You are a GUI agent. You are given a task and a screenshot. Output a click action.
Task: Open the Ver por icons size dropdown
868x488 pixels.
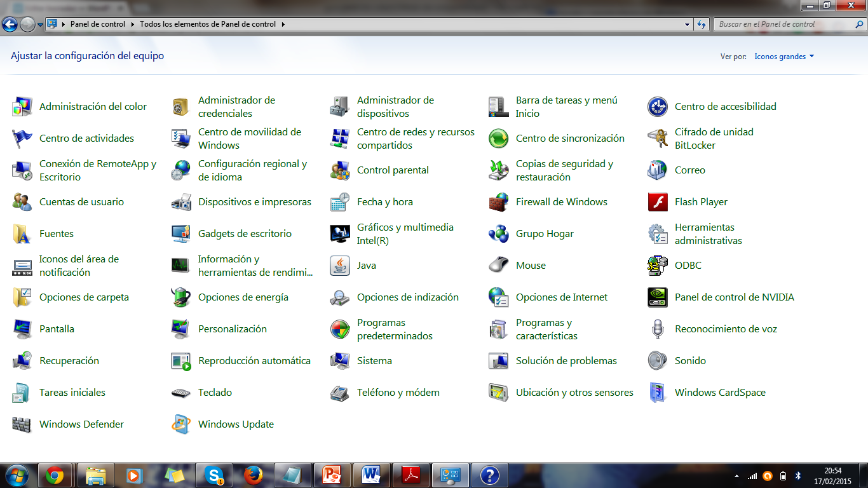(783, 56)
